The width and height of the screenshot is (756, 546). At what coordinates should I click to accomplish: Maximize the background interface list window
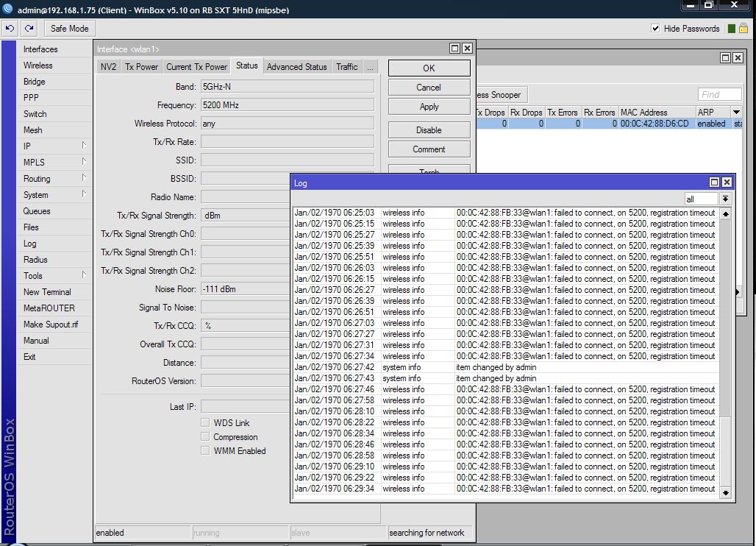[726, 58]
